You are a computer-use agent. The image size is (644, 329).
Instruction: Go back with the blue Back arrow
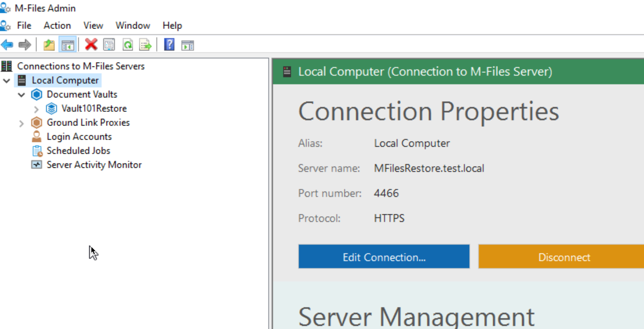click(x=7, y=45)
